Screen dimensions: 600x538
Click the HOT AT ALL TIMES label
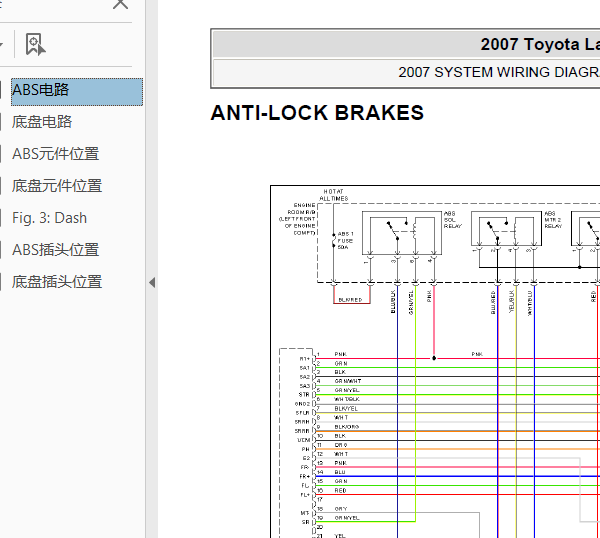[x=334, y=195]
